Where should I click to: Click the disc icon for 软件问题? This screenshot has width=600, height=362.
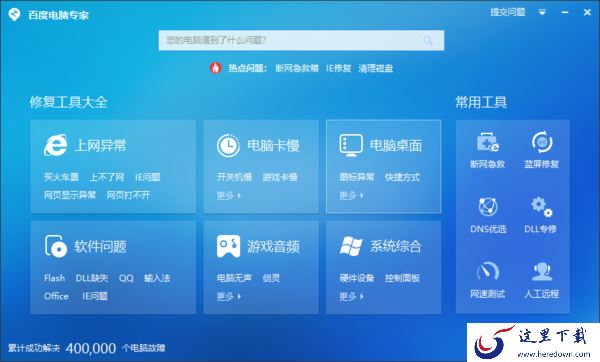click(56, 246)
